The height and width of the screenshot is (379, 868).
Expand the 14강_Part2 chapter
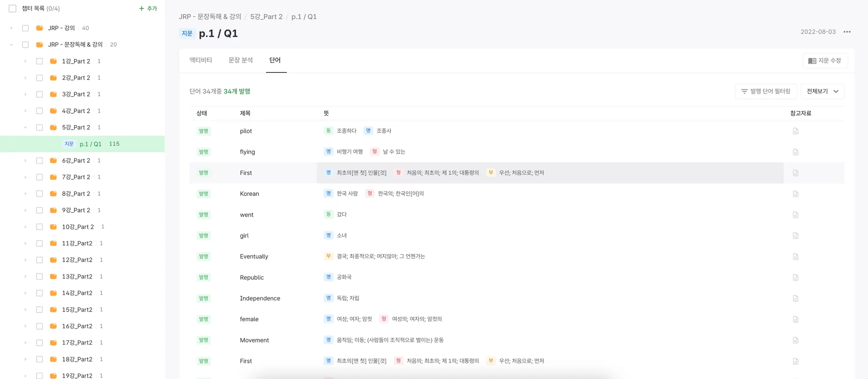click(x=25, y=293)
